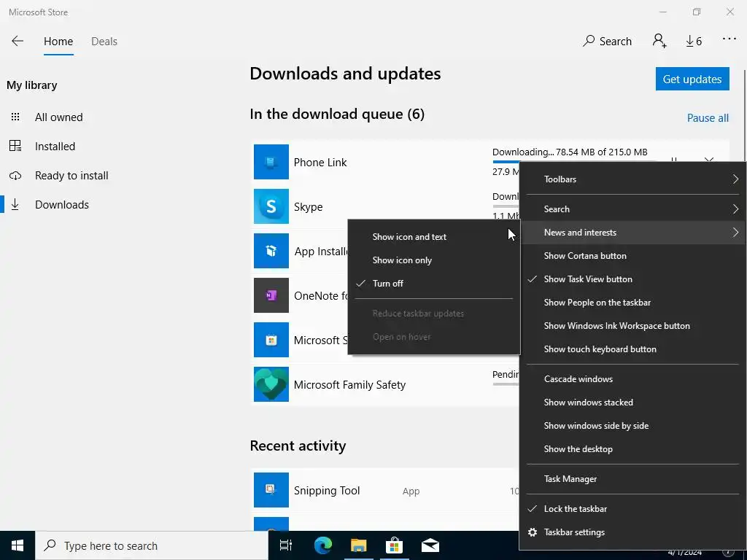Enable Show Cortana button

632,256
